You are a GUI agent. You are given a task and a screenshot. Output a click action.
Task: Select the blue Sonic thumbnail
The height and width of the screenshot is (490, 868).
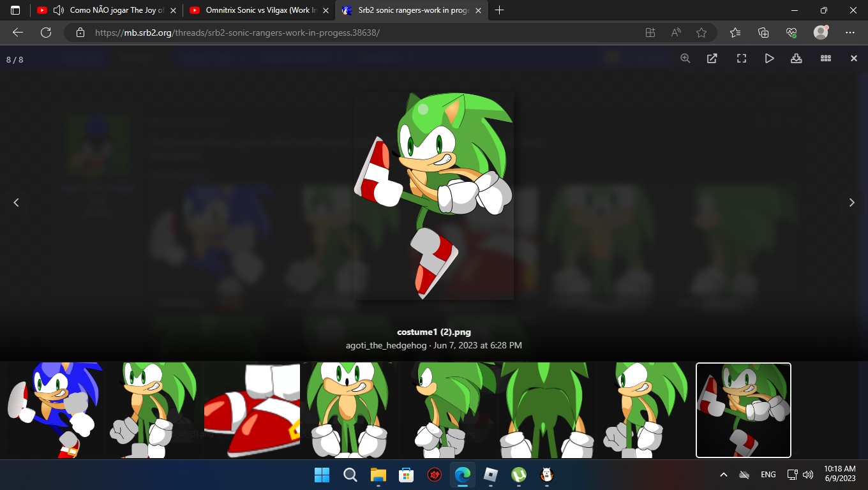tap(54, 410)
